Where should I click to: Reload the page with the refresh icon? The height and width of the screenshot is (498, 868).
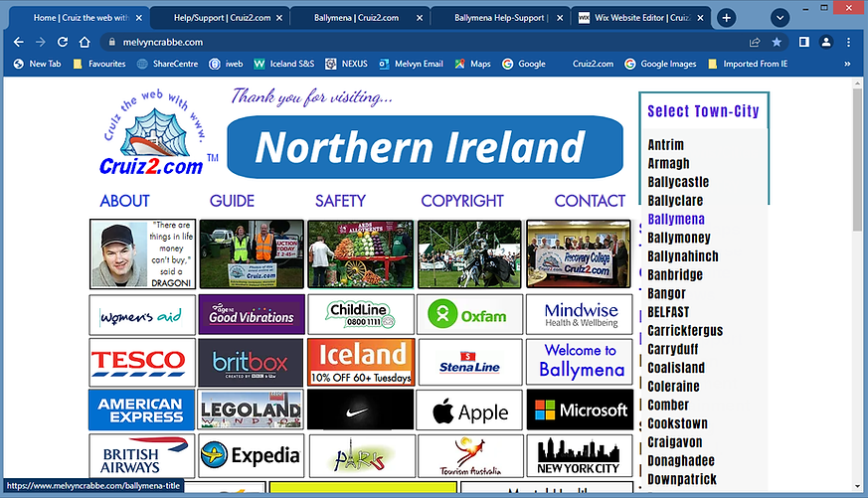(x=63, y=42)
